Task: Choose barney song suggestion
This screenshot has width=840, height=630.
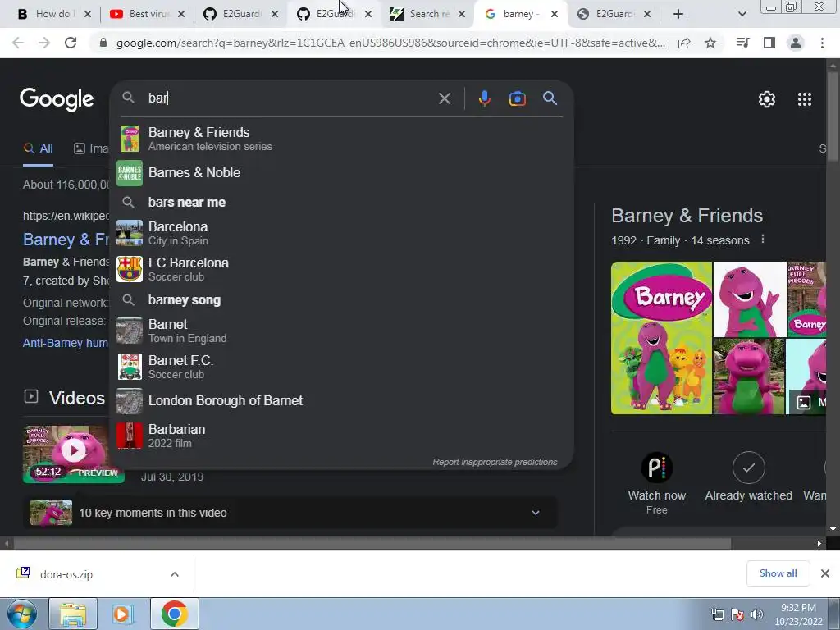Action: 341,300
